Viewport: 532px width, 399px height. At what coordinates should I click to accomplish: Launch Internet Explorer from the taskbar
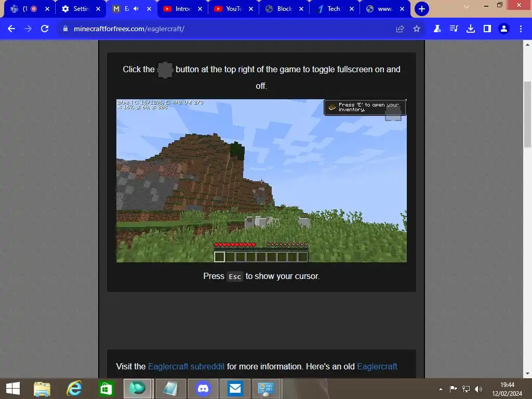click(x=74, y=389)
